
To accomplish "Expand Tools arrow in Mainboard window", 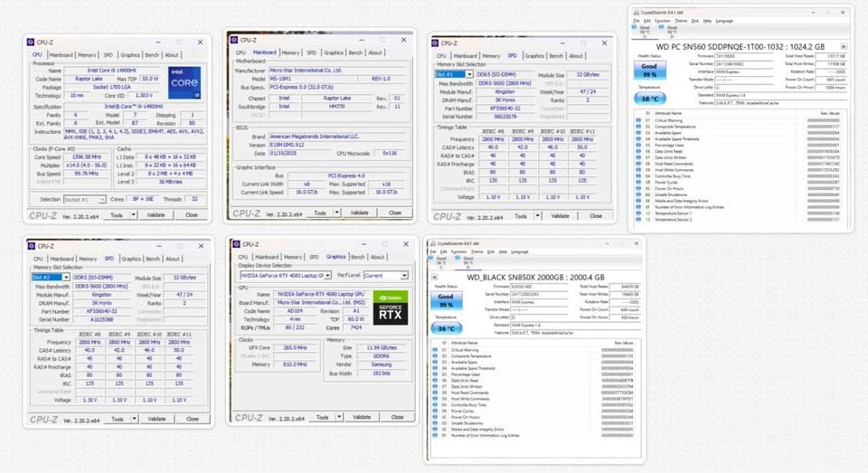I will pos(337,213).
